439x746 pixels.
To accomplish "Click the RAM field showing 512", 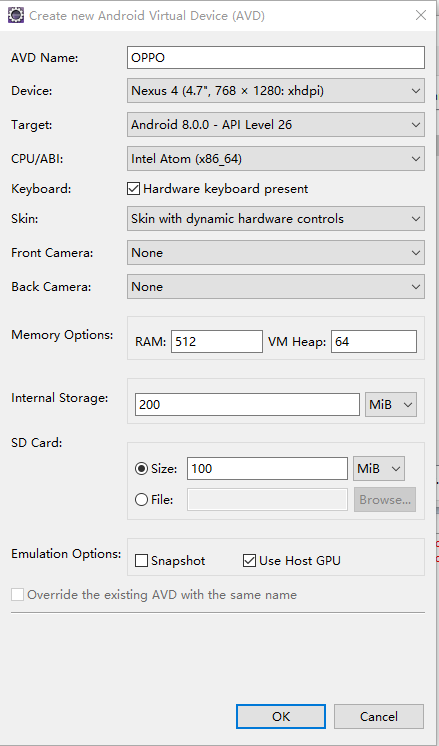I will coord(217,342).
